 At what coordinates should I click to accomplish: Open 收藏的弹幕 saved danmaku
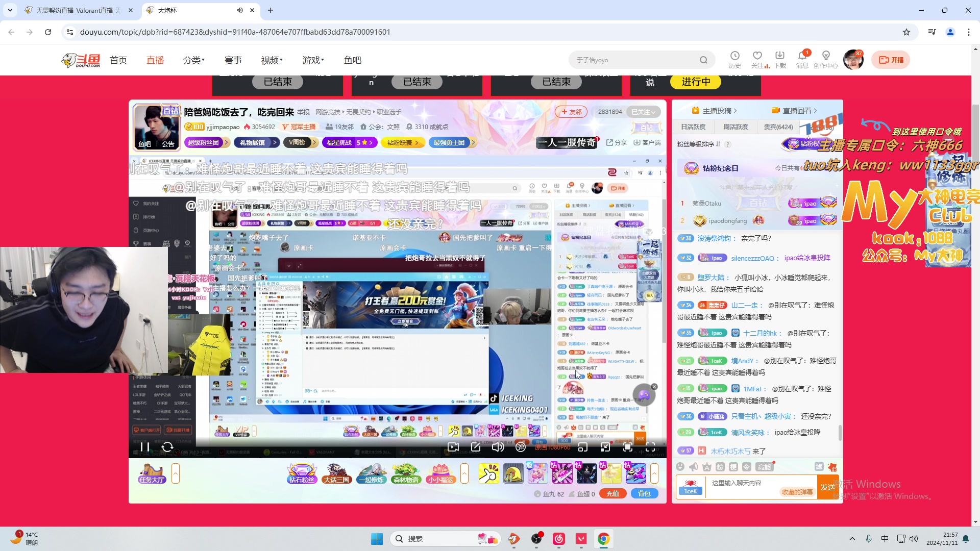797,492
